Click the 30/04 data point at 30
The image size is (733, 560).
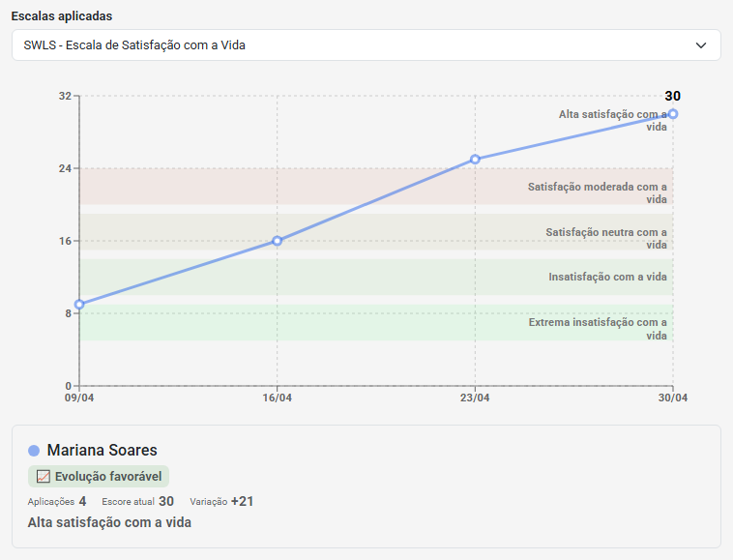click(673, 114)
